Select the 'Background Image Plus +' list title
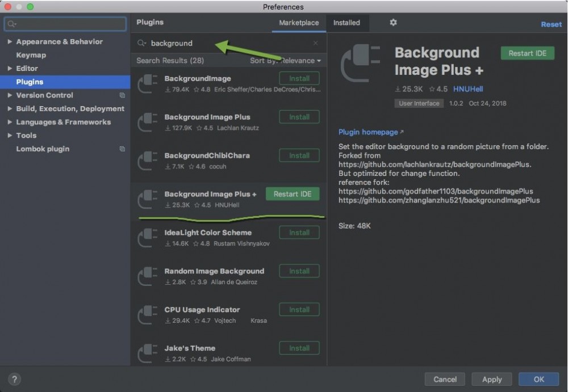 click(210, 194)
